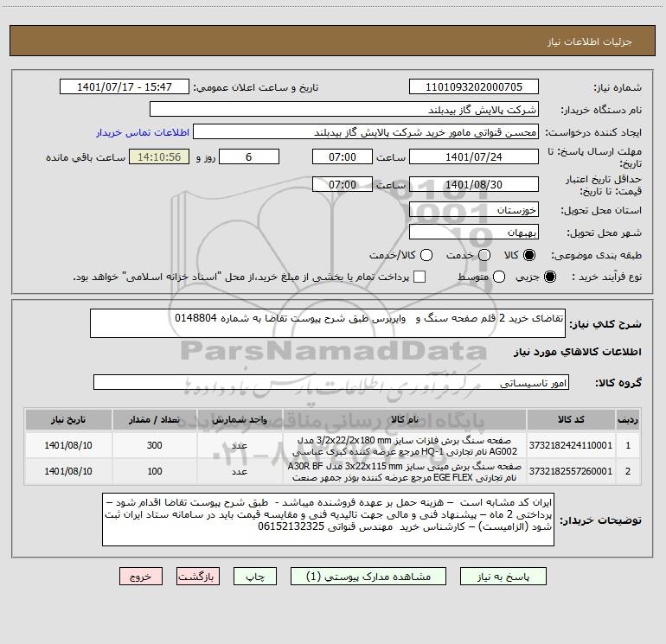
Task: Click product code 3732182557260001
Action: 571,471
